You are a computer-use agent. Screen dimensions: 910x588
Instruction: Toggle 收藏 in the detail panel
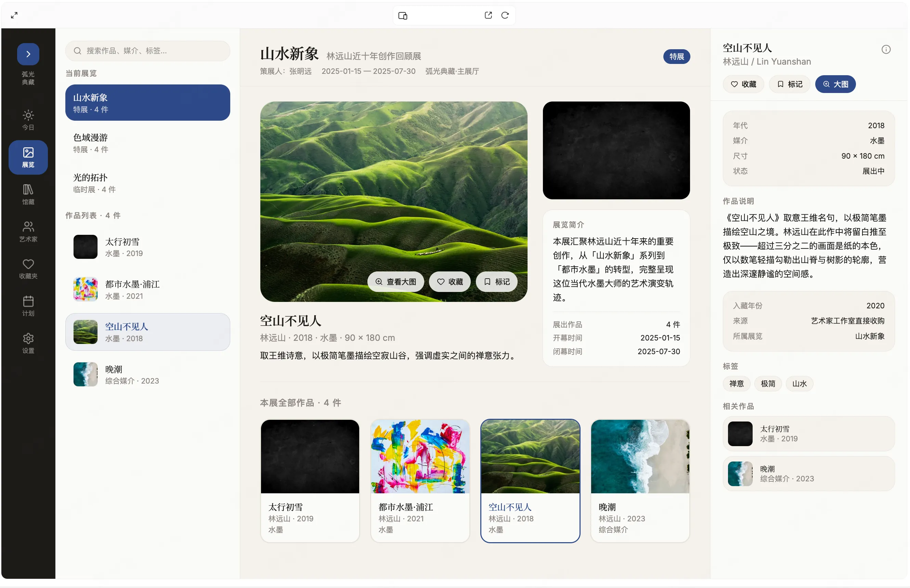743,84
